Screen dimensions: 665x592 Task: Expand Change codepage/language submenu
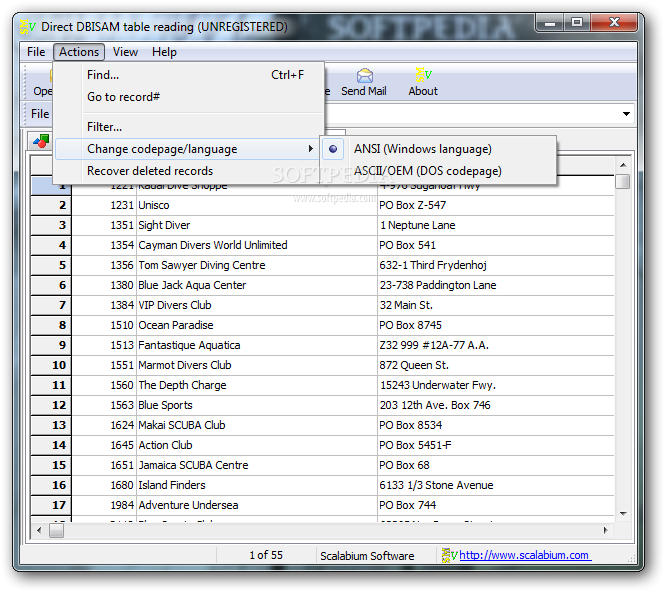tap(187, 149)
